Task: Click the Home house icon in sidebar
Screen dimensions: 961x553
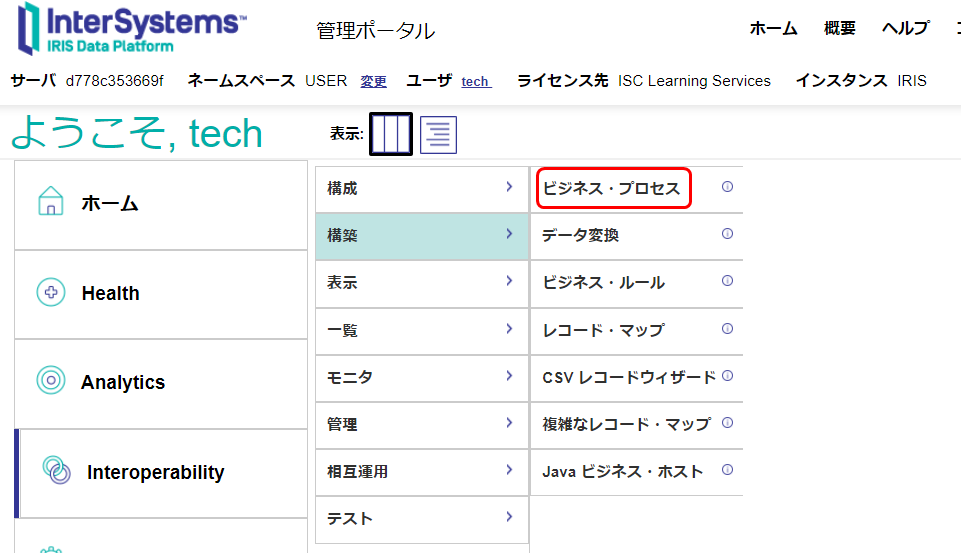Action: click(50, 203)
